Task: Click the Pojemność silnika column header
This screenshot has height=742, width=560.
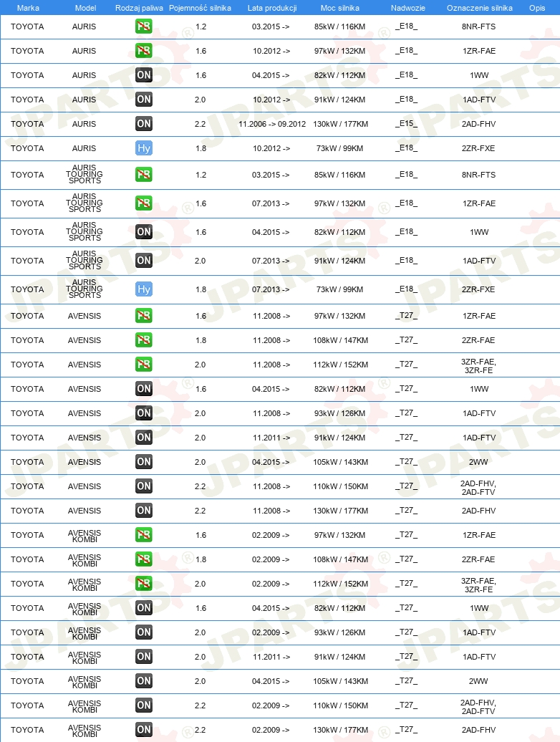Action: pyautogui.click(x=200, y=8)
